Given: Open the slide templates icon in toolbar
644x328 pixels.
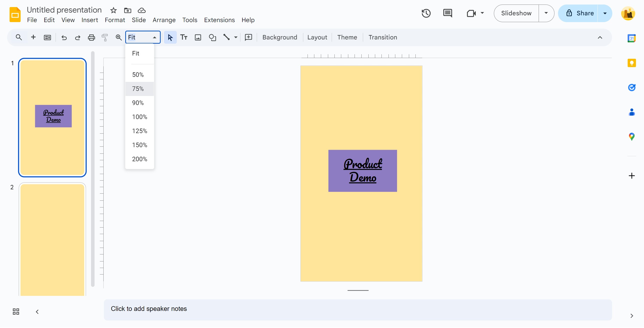Looking at the screenshot, I should pyautogui.click(x=47, y=37).
